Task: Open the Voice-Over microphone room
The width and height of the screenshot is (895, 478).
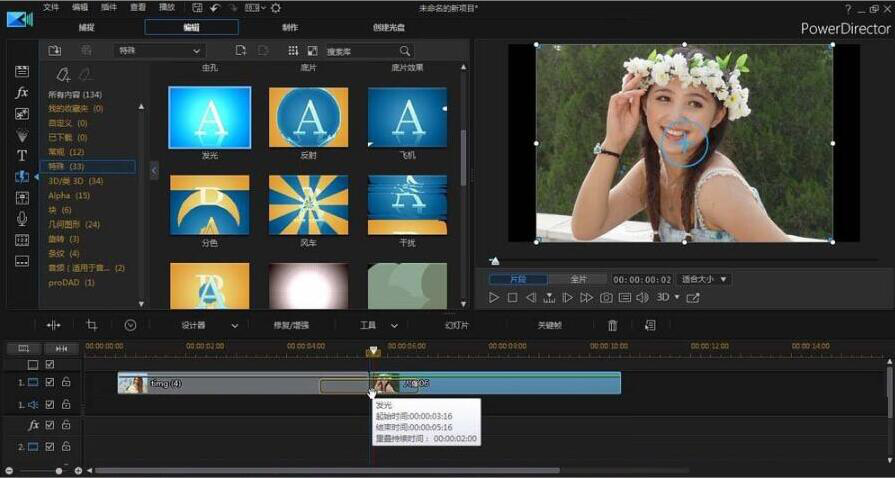Action: (x=22, y=218)
